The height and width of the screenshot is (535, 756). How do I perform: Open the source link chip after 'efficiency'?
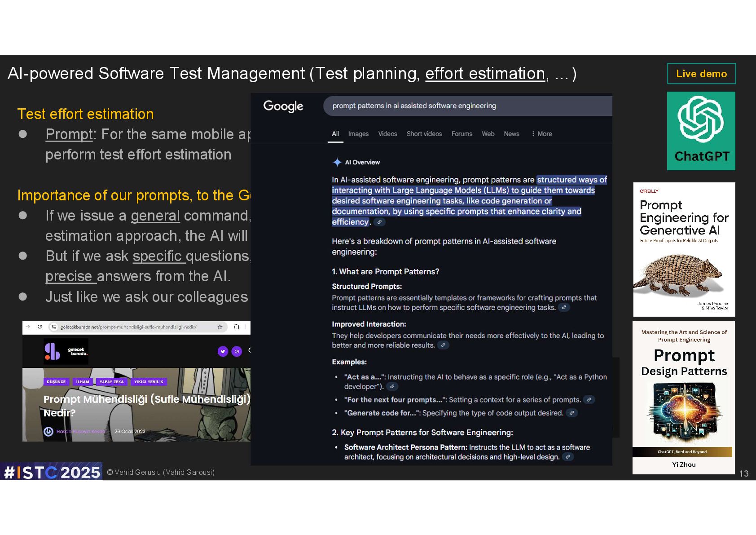tap(379, 222)
